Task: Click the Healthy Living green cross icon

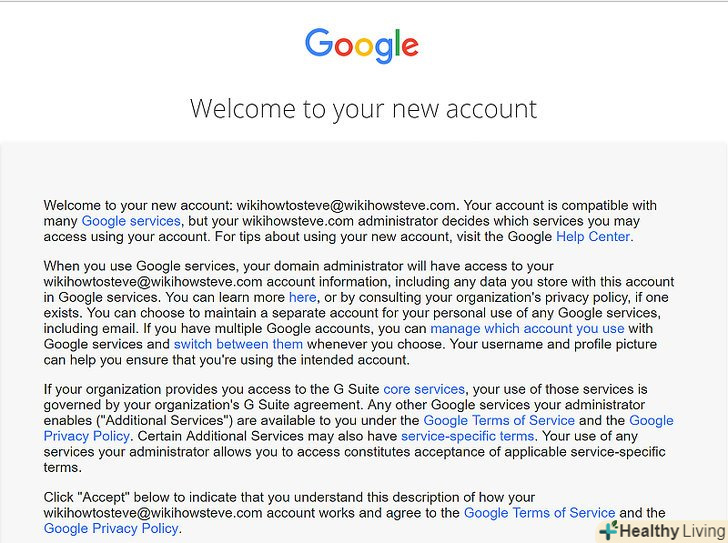Action: tap(608, 531)
